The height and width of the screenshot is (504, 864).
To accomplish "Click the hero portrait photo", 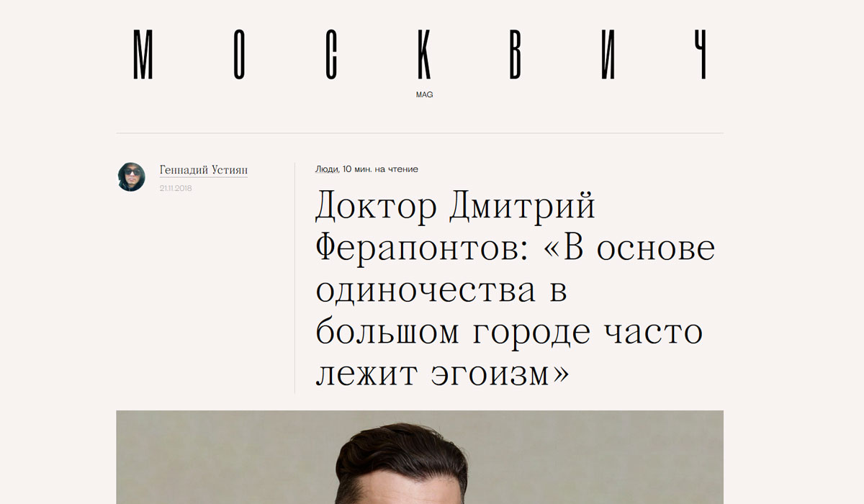I will 420,457.
